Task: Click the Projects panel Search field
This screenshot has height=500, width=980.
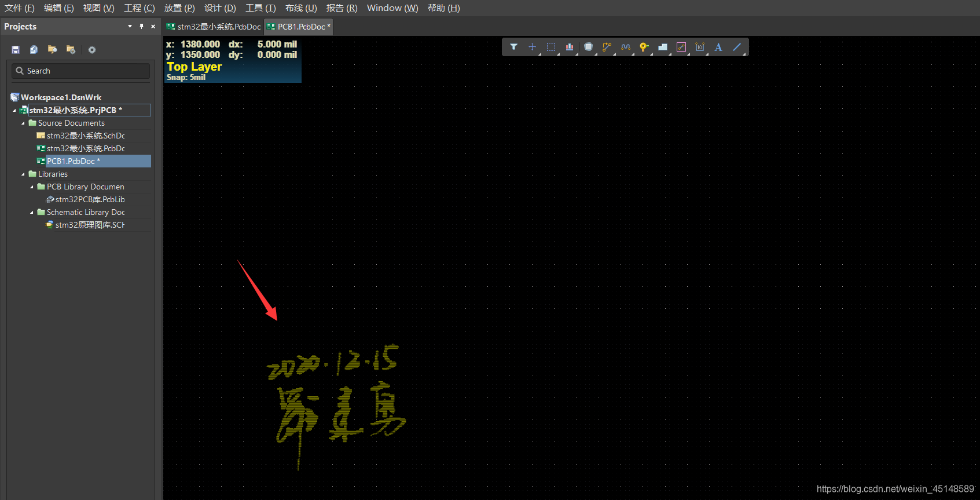Action: (x=80, y=71)
